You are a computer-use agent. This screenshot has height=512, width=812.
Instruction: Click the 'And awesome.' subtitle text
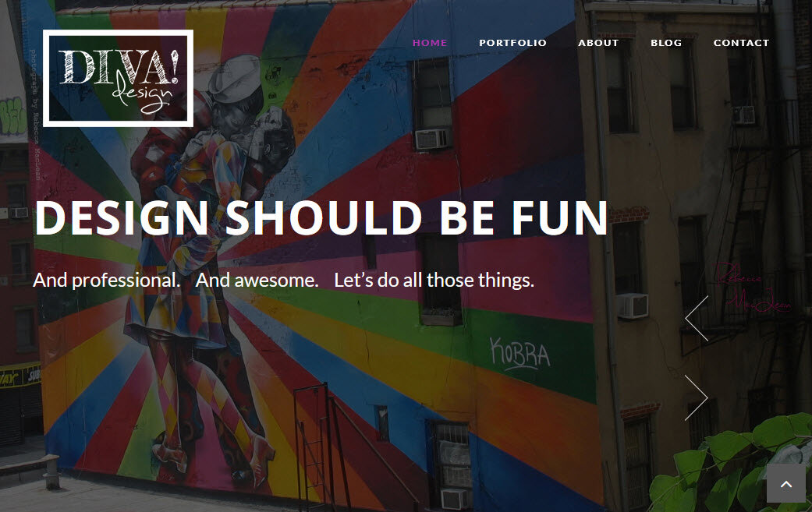point(257,281)
